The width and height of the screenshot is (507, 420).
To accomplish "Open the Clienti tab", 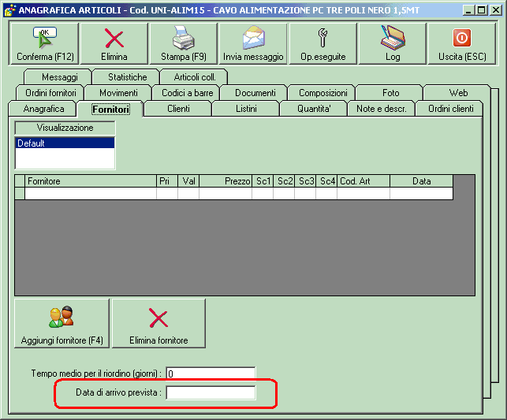I will pos(178,109).
